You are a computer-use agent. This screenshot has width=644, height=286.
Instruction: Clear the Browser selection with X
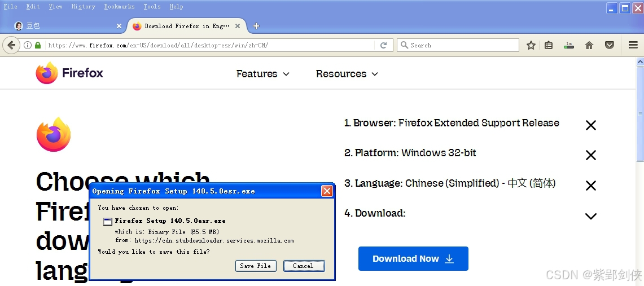pos(590,125)
